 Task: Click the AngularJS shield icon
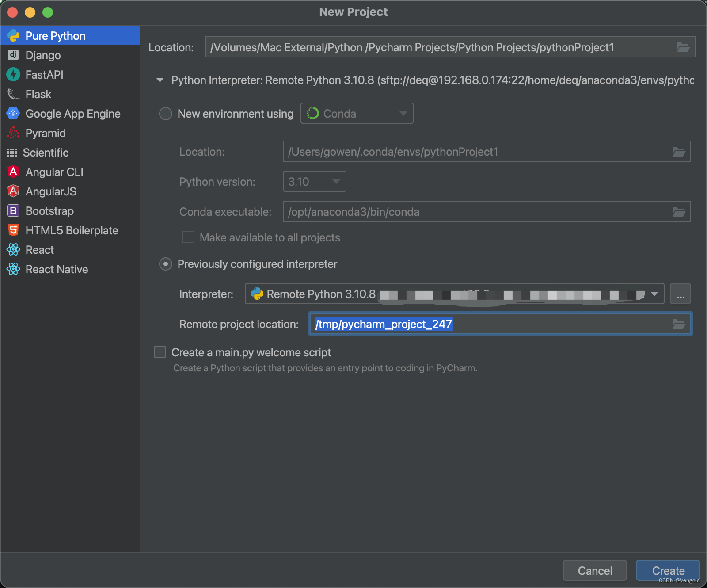pyautogui.click(x=13, y=191)
